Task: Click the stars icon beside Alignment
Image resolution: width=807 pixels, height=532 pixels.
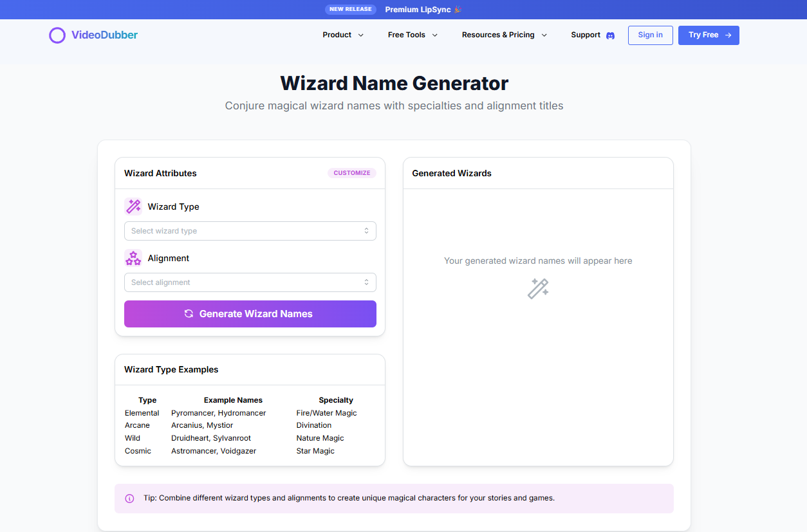Action: click(x=133, y=257)
